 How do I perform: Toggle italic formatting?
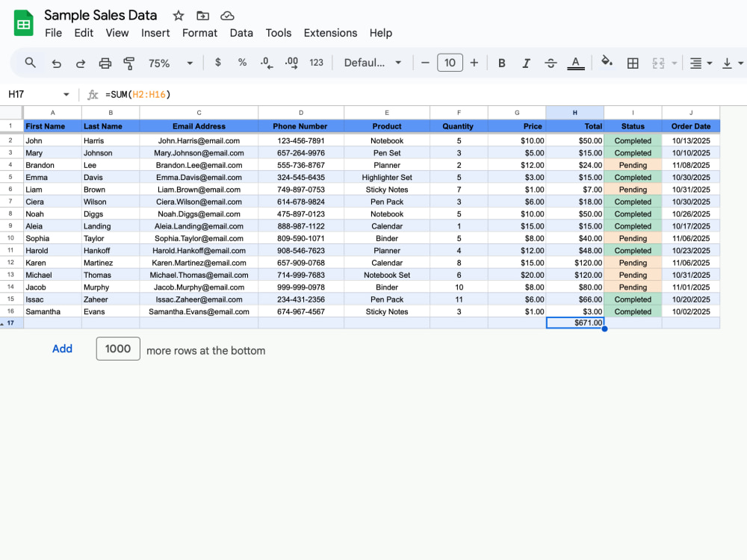[526, 63]
